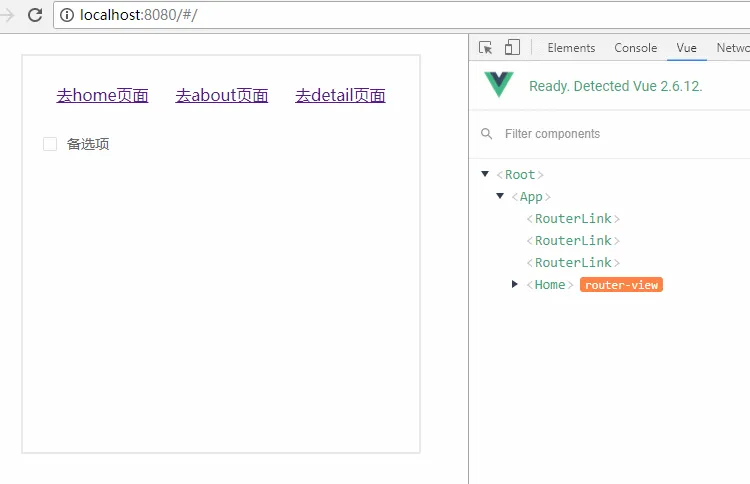The image size is (750, 484).
Task: Open the Elements tab
Action: click(x=571, y=48)
